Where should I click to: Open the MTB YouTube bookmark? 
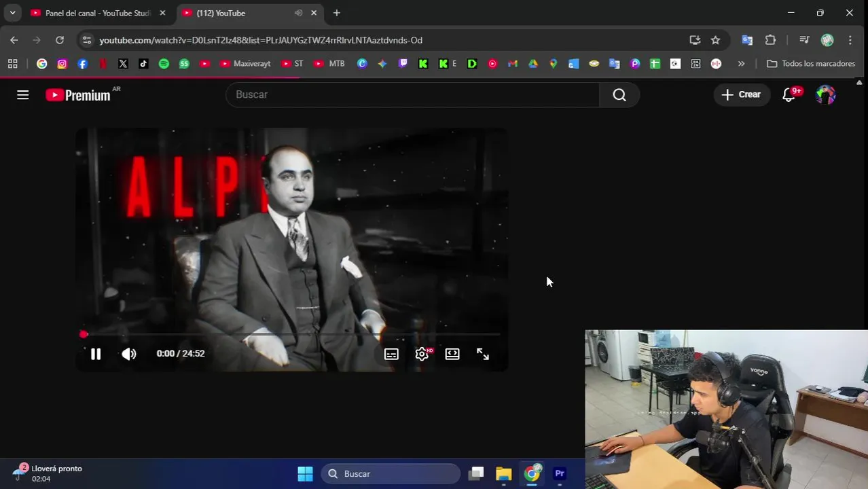coord(329,63)
